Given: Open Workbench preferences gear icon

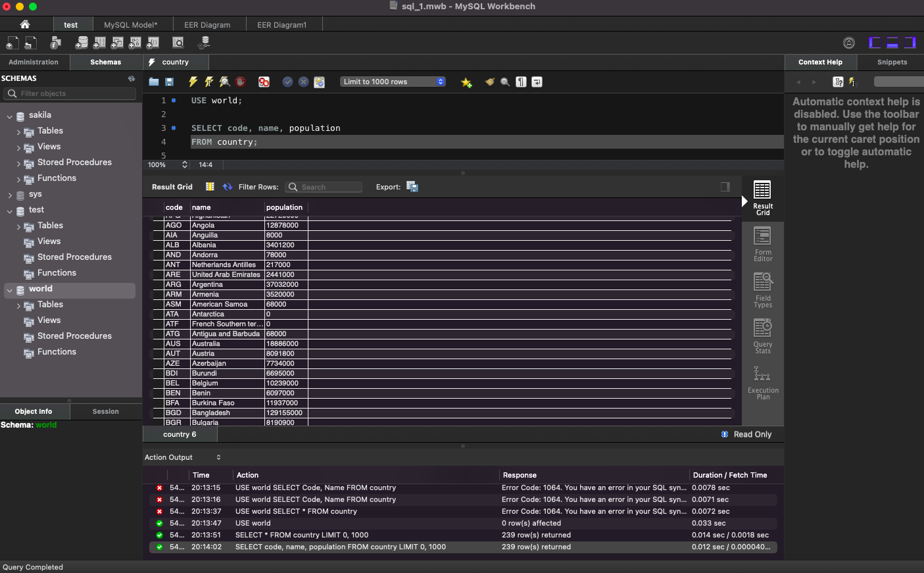Looking at the screenshot, I should (849, 43).
